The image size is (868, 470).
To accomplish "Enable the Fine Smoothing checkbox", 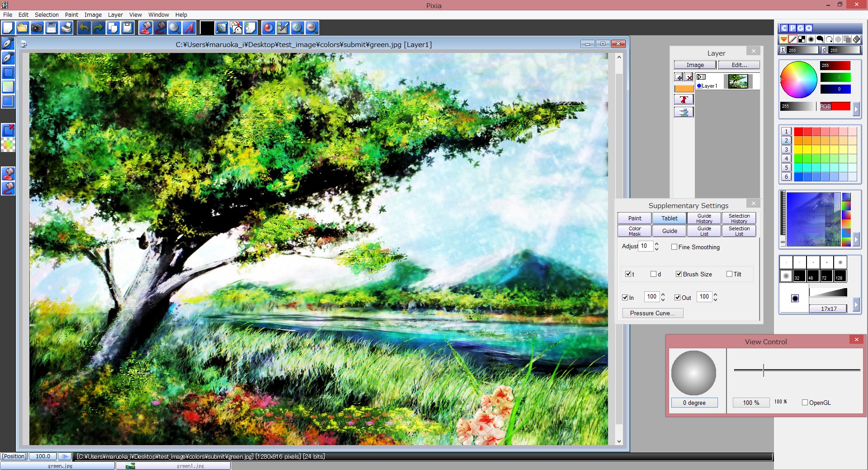I will click(x=675, y=247).
